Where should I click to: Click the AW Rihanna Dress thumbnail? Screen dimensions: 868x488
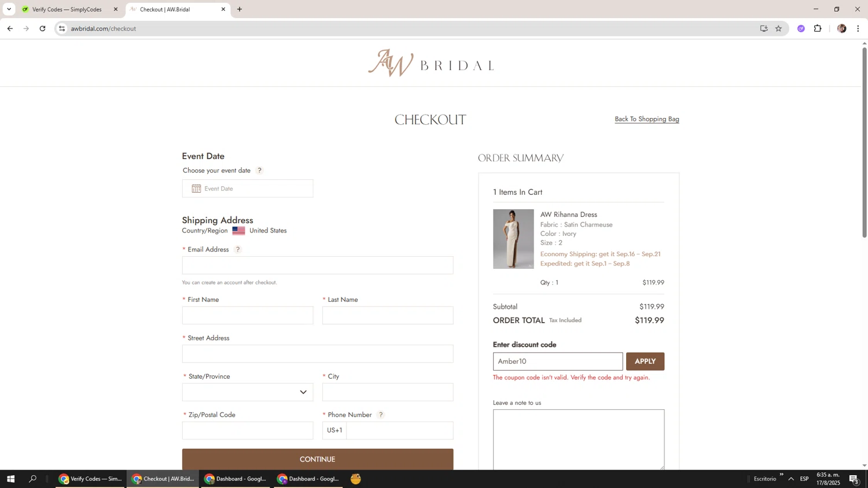tap(513, 239)
